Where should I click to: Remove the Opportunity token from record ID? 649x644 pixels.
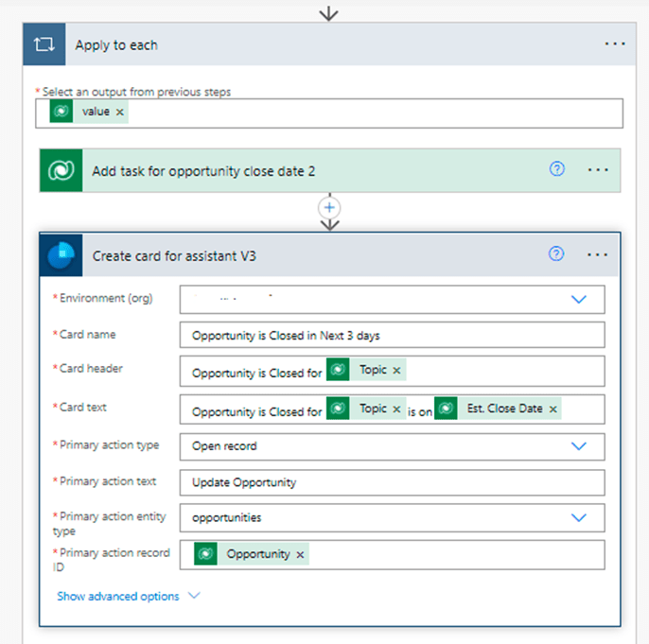point(300,554)
